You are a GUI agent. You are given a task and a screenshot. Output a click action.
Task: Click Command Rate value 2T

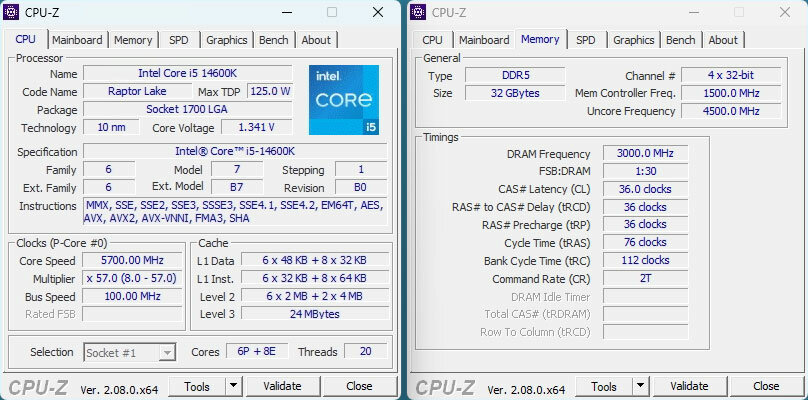coord(645,278)
